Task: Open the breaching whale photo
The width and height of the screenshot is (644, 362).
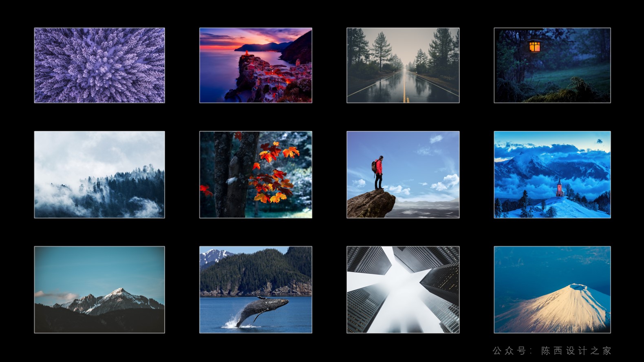Action: point(256,289)
